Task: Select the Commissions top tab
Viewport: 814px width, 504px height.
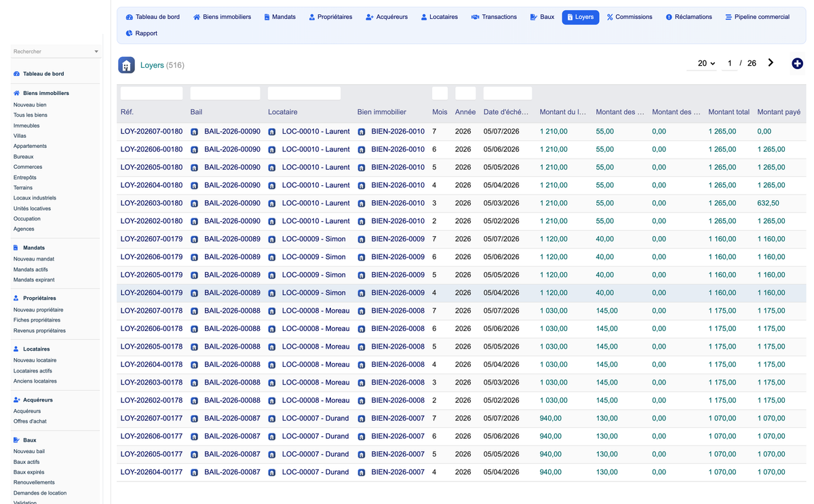Action: 629,17
